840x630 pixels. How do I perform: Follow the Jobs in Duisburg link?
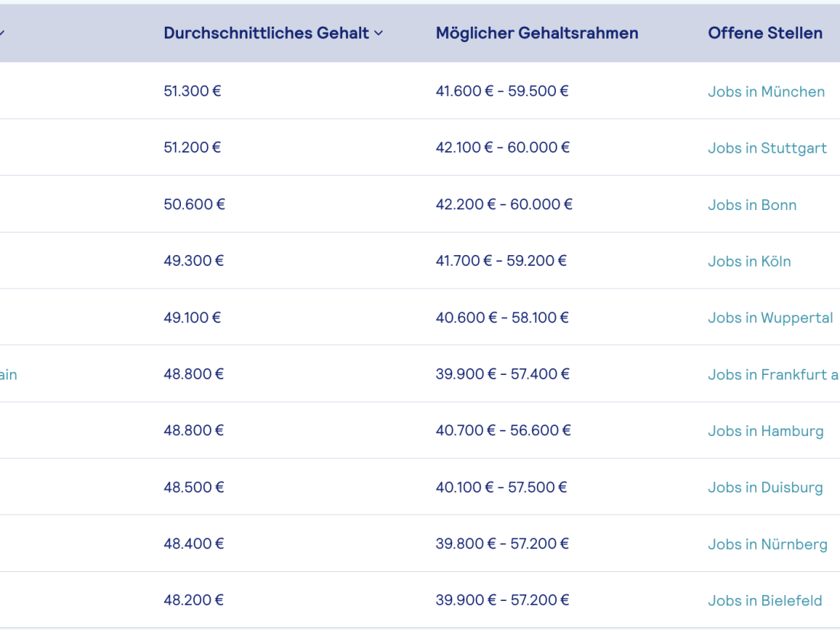click(765, 487)
